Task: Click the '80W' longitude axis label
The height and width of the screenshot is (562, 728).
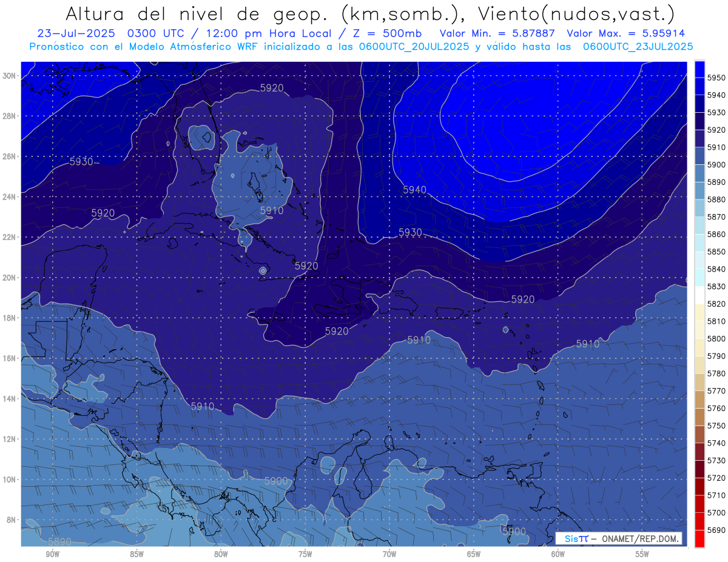Action: coord(221,555)
